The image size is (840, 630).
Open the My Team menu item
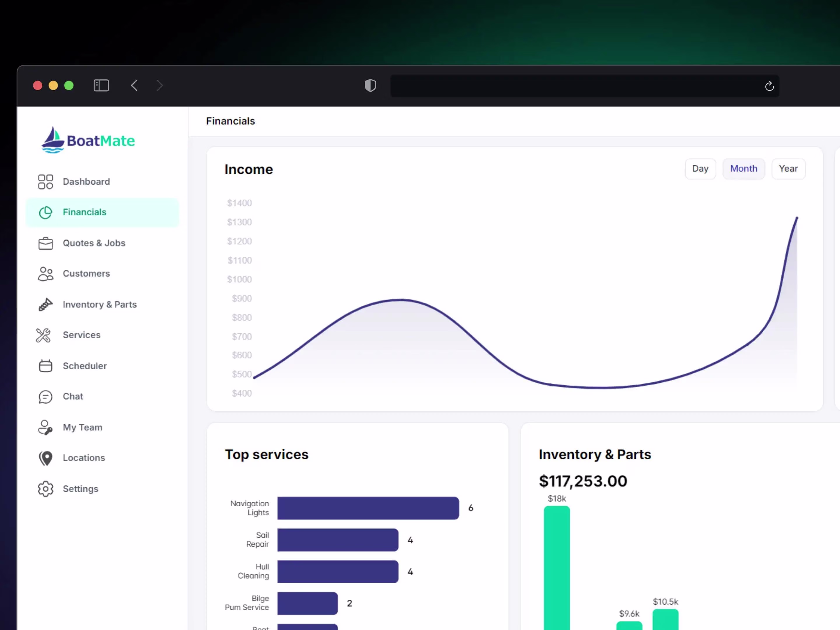pyautogui.click(x=82, y=427)
